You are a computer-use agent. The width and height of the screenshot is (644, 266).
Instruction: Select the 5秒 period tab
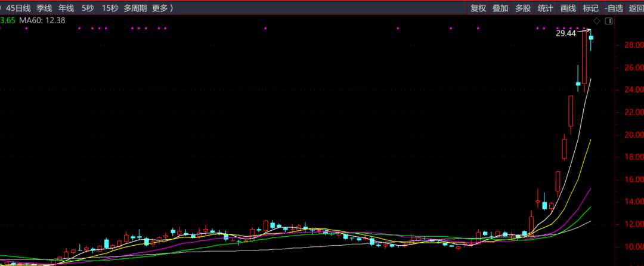pyautogui.click(x=87, y=8)
